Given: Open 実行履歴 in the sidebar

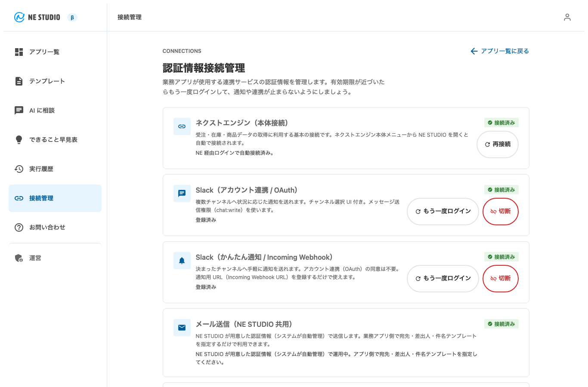Looking at the screenshot, I should 55,169.
